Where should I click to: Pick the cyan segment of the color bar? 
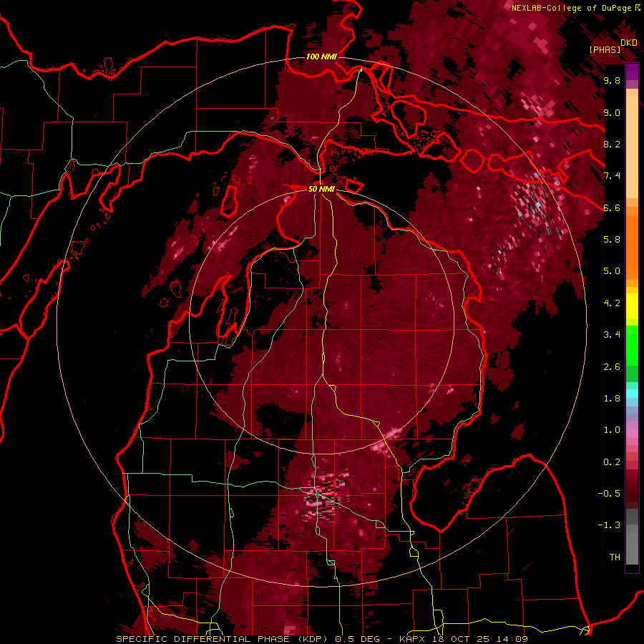(632, 394)
